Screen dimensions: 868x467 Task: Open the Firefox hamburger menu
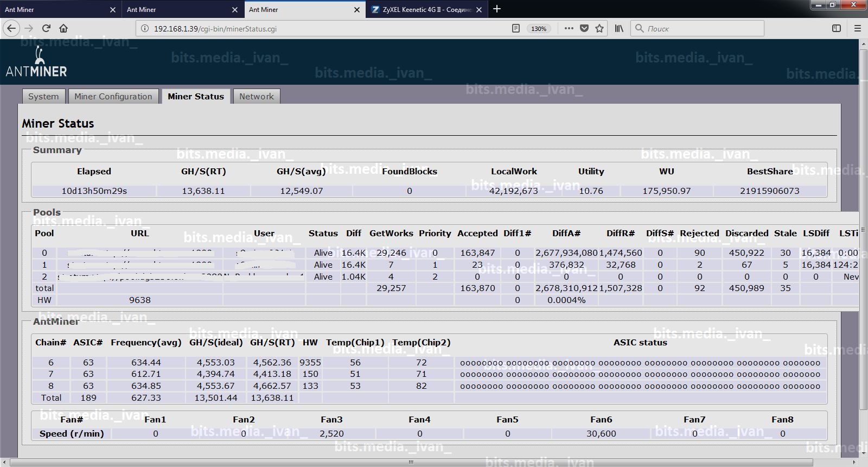coord(858,28)
